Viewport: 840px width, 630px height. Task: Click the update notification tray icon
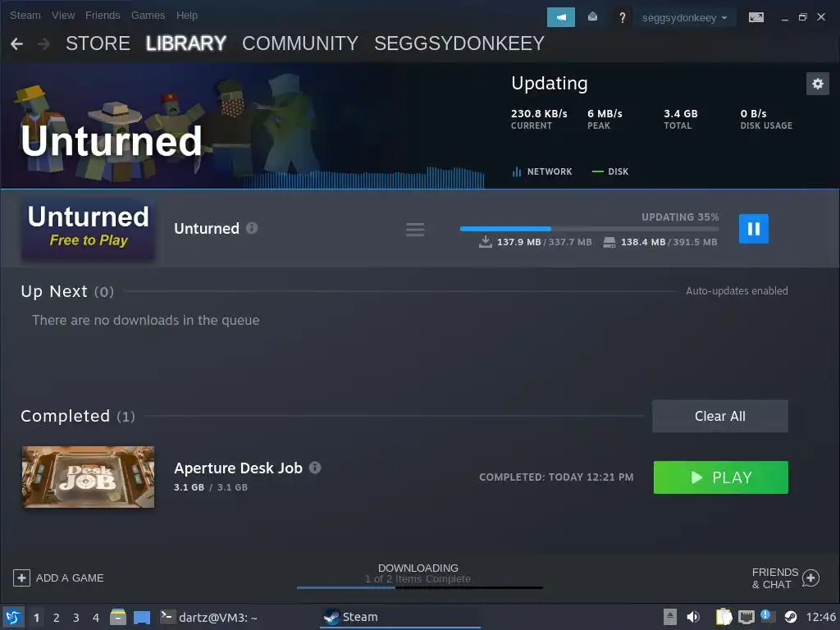click(x=765, y=615)
